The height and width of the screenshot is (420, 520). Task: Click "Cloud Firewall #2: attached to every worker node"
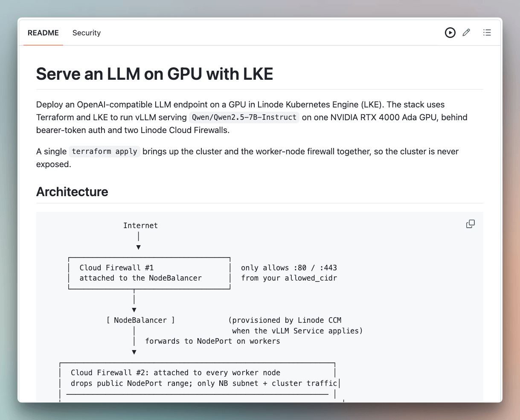pos(175,373)
